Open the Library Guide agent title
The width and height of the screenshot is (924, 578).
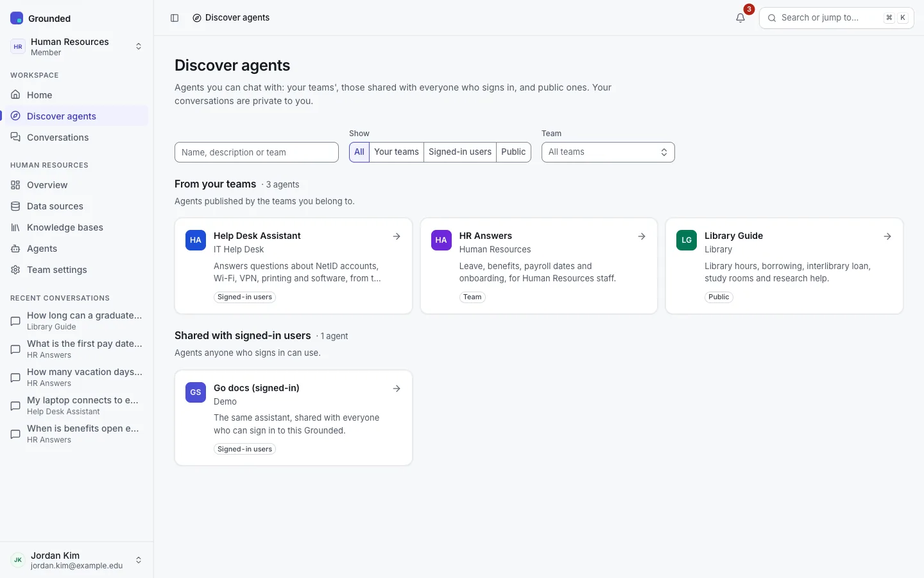[733, 236]
